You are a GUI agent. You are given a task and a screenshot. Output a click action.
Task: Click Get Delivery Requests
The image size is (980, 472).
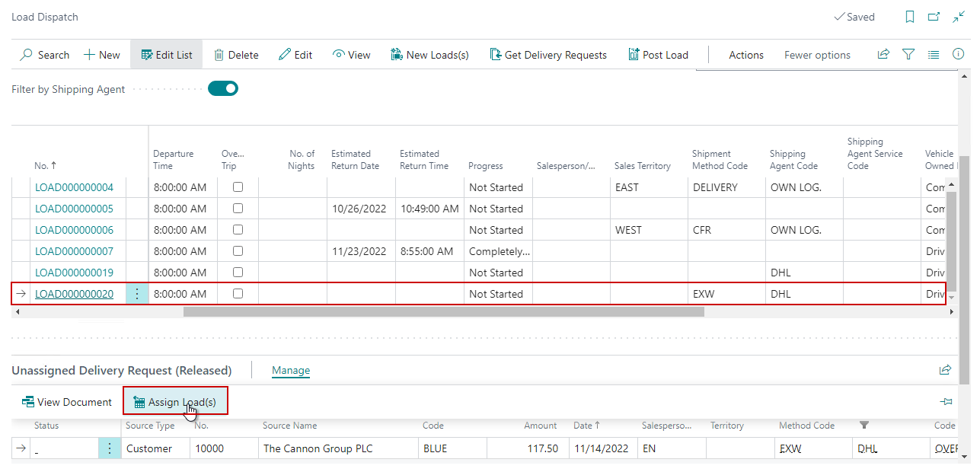(548, 55)
